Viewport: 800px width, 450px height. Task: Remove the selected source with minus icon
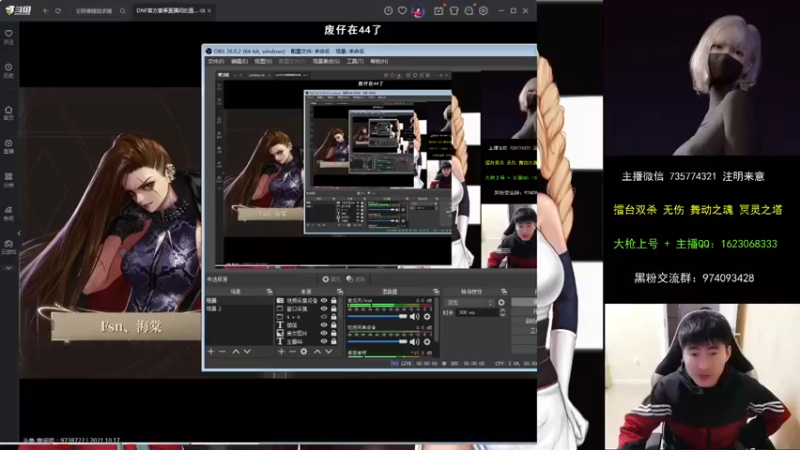[x=292, y=352]
